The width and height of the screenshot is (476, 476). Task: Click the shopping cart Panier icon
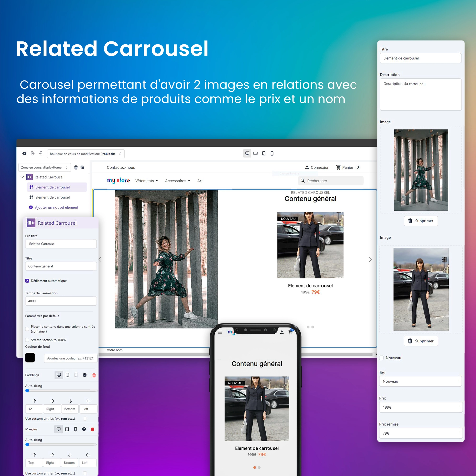pos(338,167)
